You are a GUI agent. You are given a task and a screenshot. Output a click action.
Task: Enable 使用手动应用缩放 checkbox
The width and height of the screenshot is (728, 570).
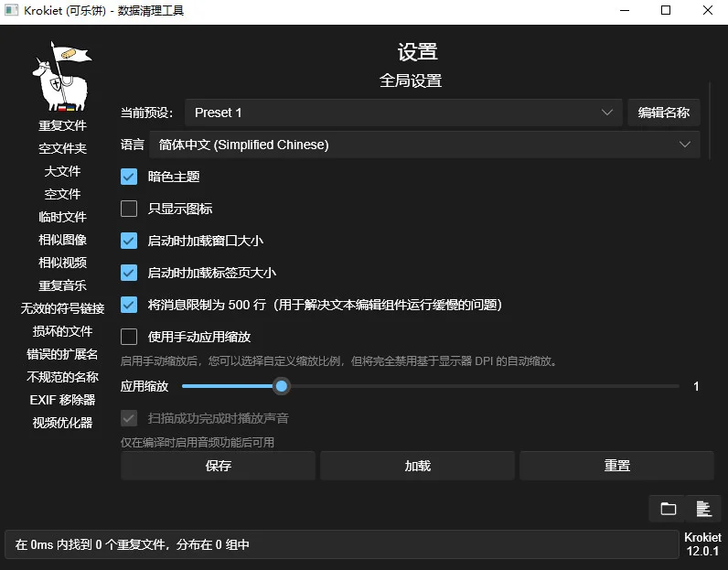129,337
